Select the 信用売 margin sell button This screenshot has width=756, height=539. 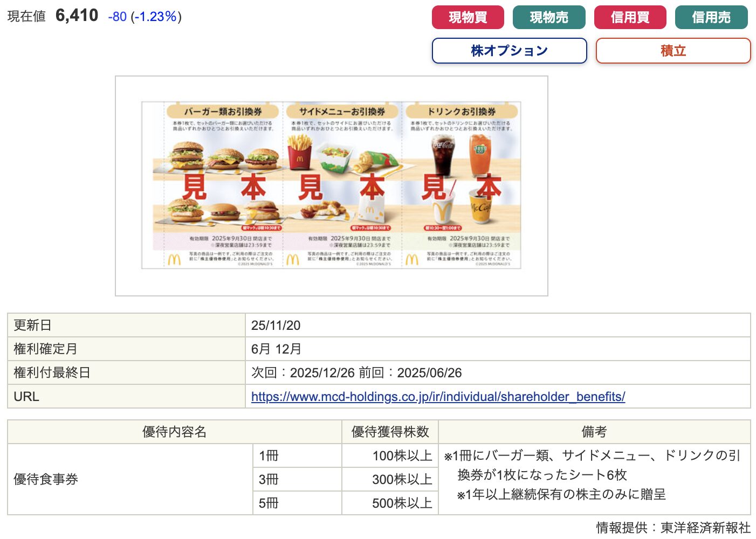point(711,17)
